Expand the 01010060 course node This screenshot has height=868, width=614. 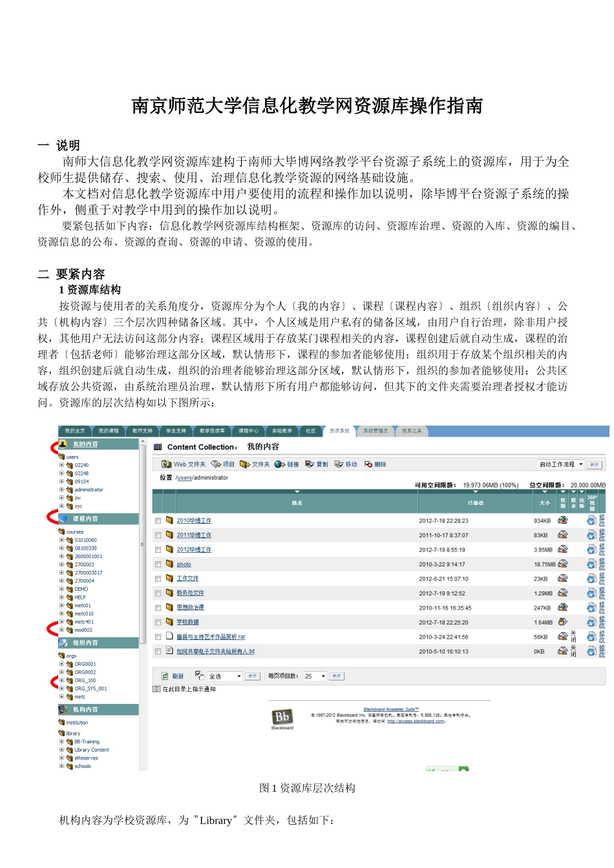[x=61, y=540]
